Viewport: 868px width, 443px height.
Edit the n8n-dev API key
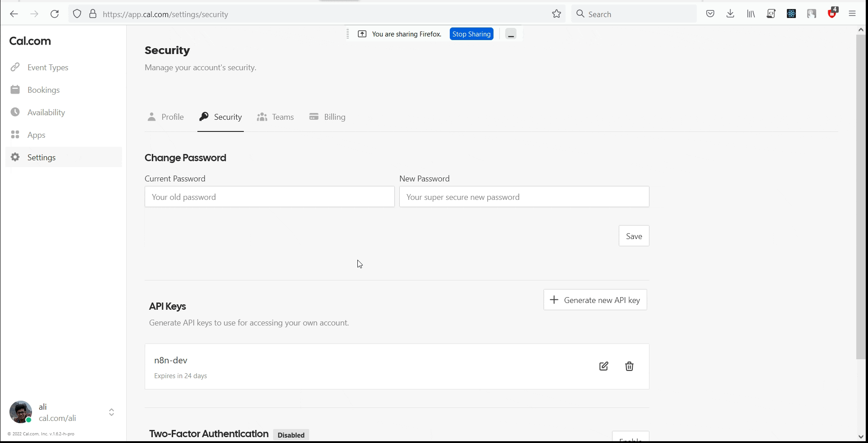pyautogui.click(x=603, y=366)
